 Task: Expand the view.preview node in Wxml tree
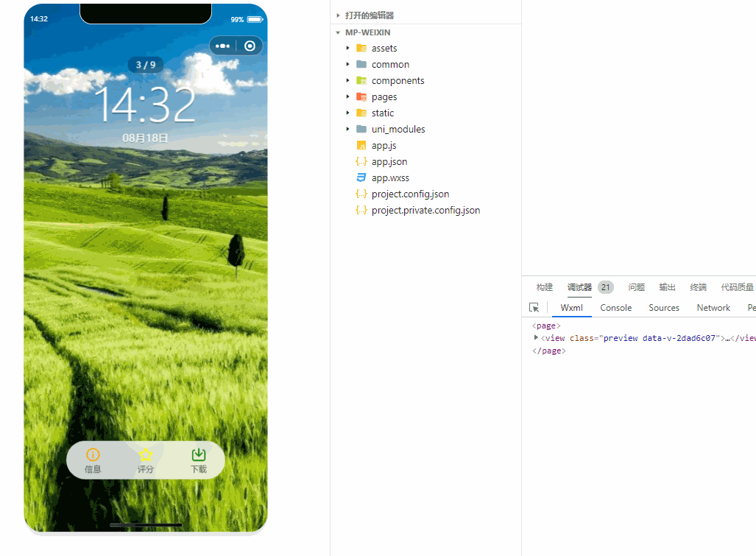click(536, 337)
